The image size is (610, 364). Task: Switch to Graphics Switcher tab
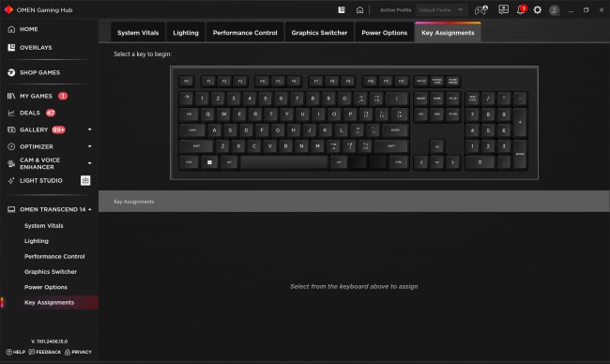click(x=319, y=33)
